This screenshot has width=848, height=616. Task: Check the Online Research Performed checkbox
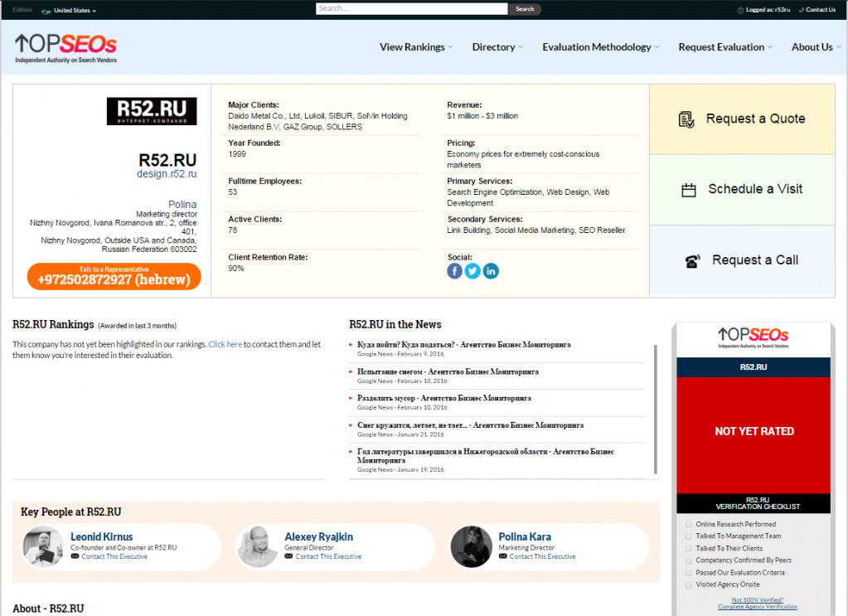(x=688, y=524)
